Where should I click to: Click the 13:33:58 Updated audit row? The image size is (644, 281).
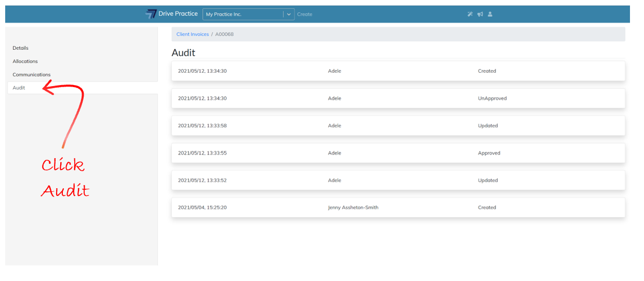click(398, 126)
